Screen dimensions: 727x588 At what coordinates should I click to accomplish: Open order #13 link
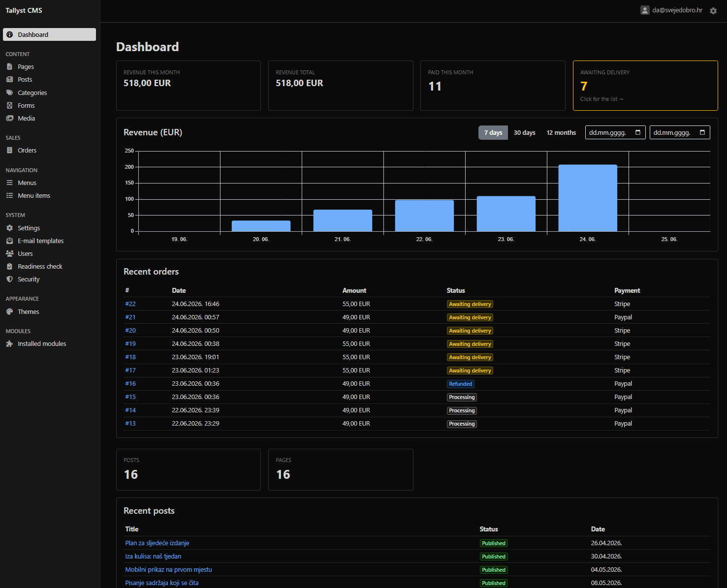130,424
